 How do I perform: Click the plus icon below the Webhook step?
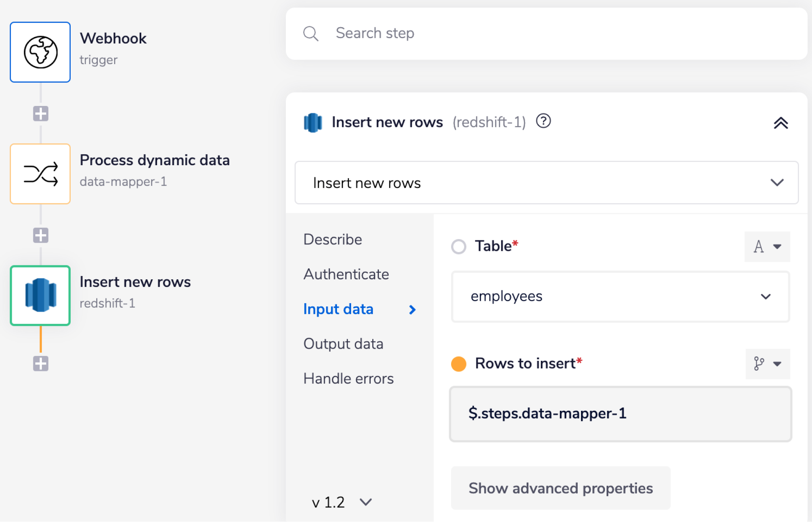pos(40,114)
